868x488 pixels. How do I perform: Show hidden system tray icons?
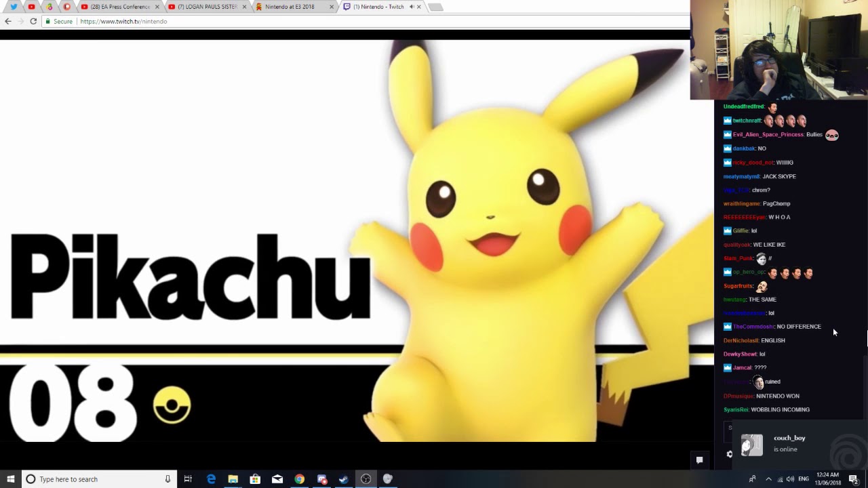(x=768, y=479)
